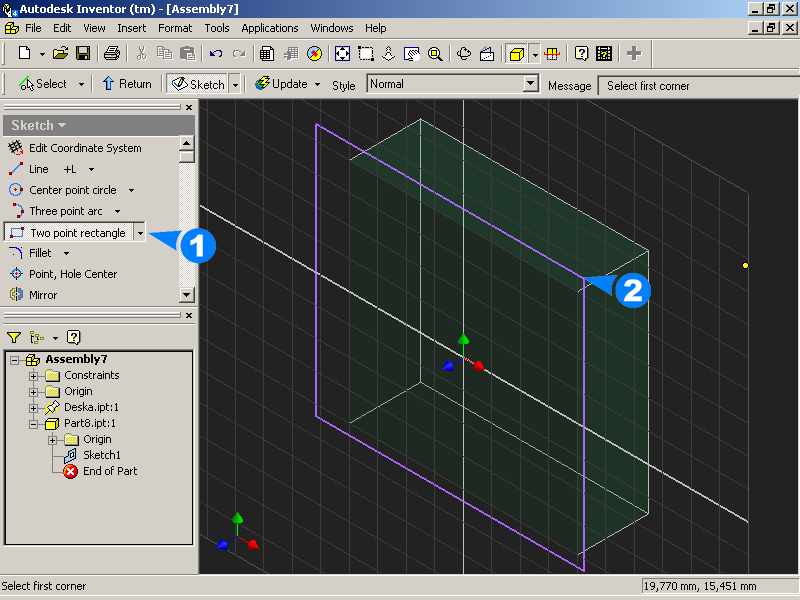
Task: Select the Three point arc tool
Action: click(x=56, y=211)
